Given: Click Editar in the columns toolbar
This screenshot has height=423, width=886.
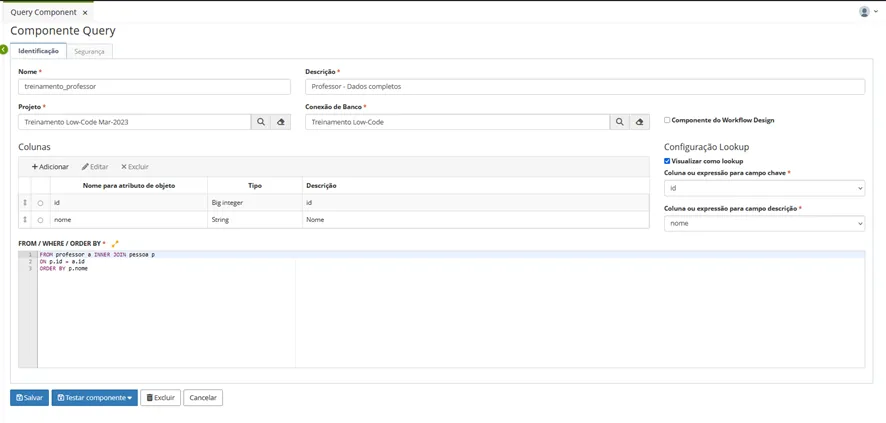Looking at the screenshot, I should tap(95, 167).
